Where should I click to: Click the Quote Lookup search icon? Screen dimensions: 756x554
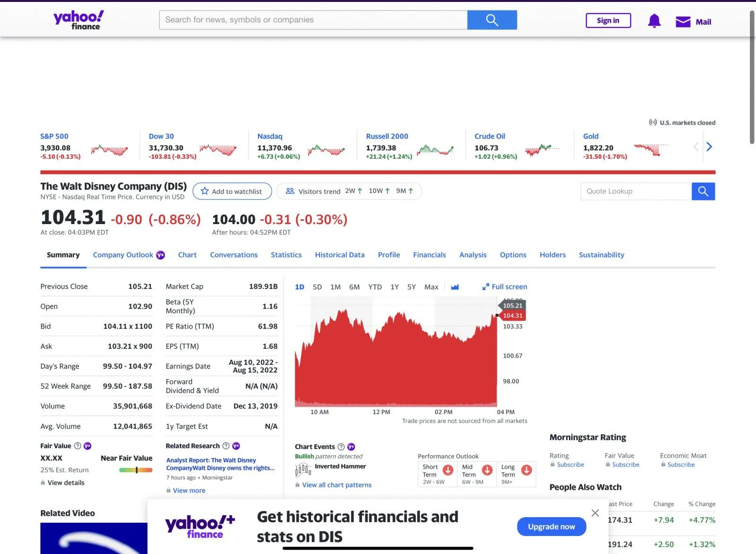(703, 191)
